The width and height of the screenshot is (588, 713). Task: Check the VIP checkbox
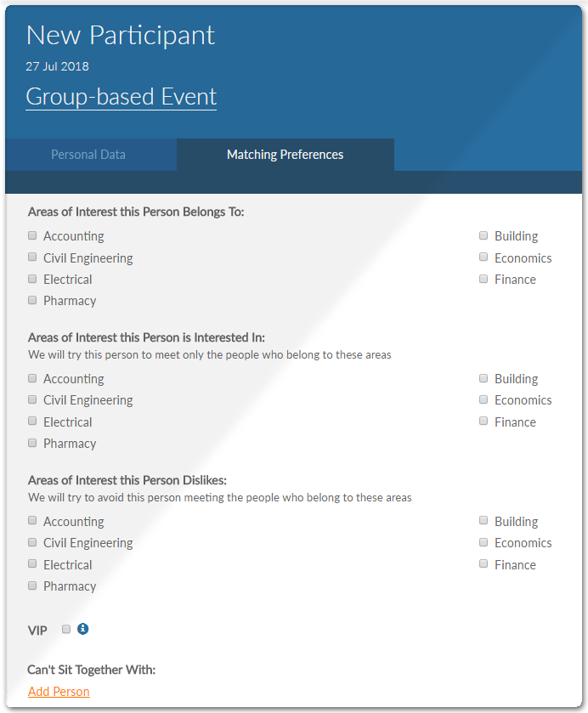coord(66,629)
